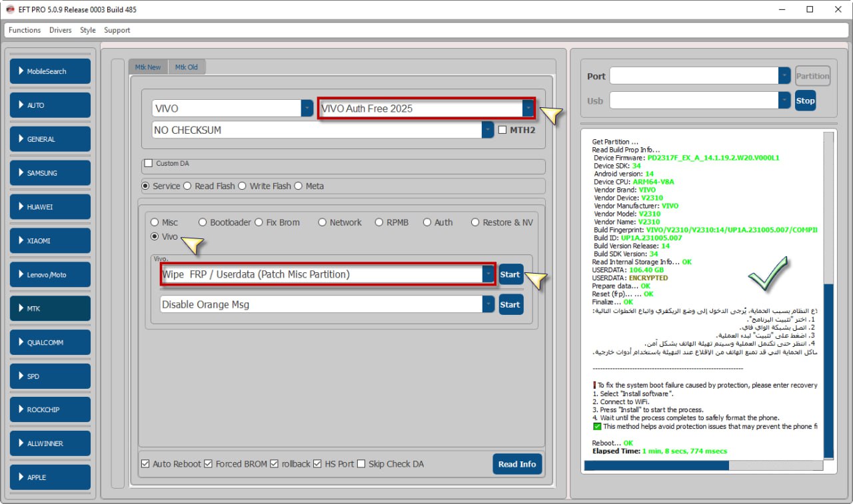Image resolution: width=853 pixels, height=504 pixels.
Task: Open the Drivers menu
Action: click(61, 30)
